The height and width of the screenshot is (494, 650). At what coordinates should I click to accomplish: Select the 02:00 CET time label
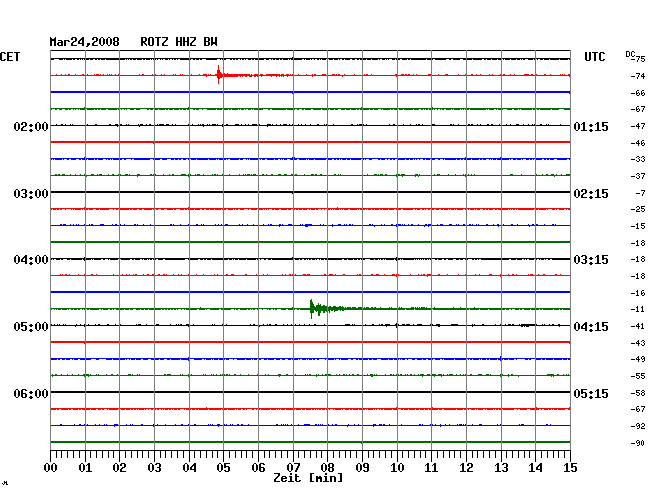(x=31, y=126)
